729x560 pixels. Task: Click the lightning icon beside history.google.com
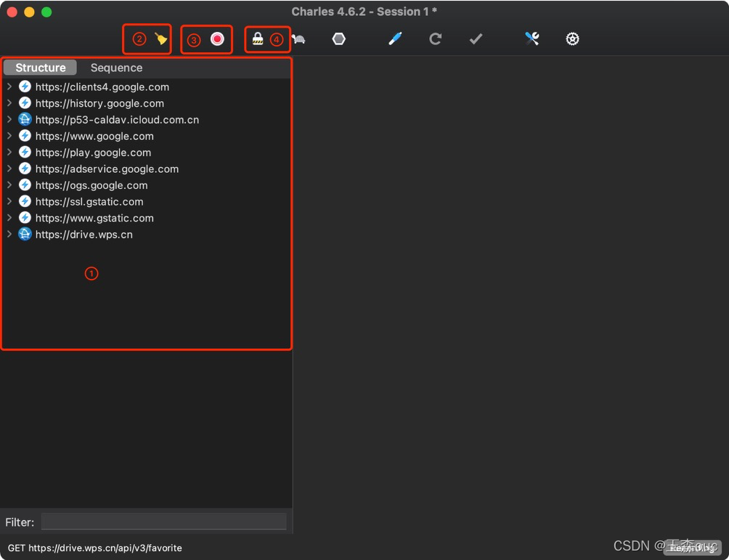coord(25,103)
